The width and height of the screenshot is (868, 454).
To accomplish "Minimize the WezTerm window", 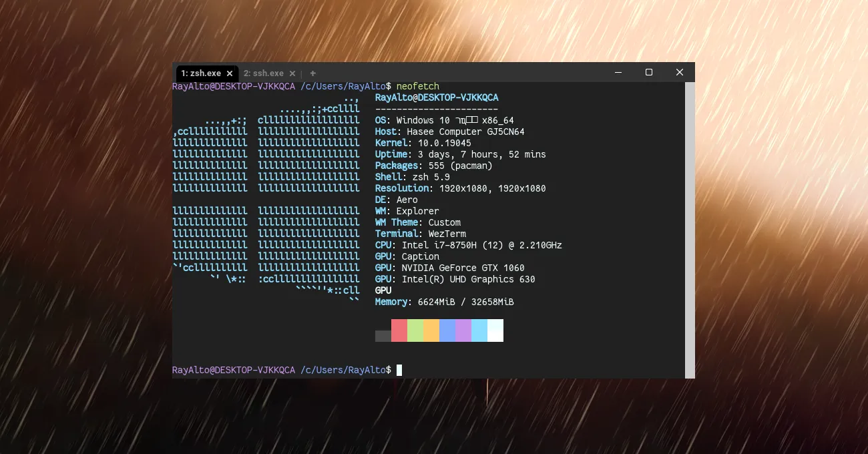I will point(618,72).
